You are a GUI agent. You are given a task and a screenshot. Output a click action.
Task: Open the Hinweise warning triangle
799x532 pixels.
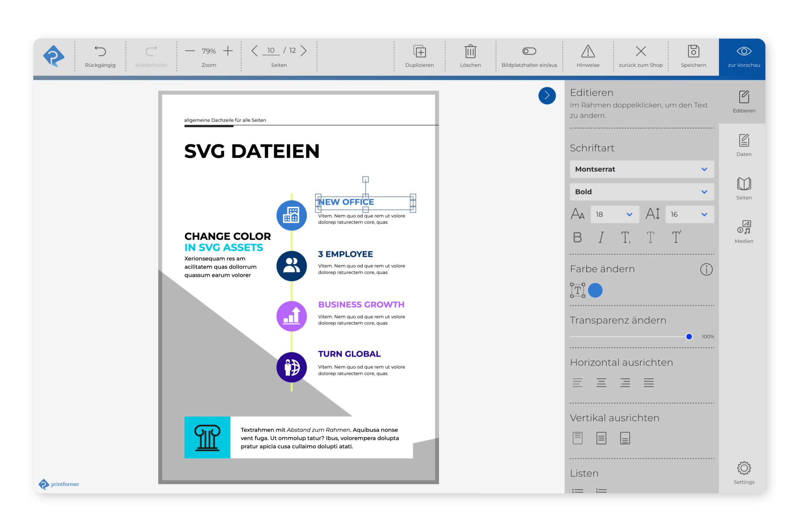click(x=588, y=51)
